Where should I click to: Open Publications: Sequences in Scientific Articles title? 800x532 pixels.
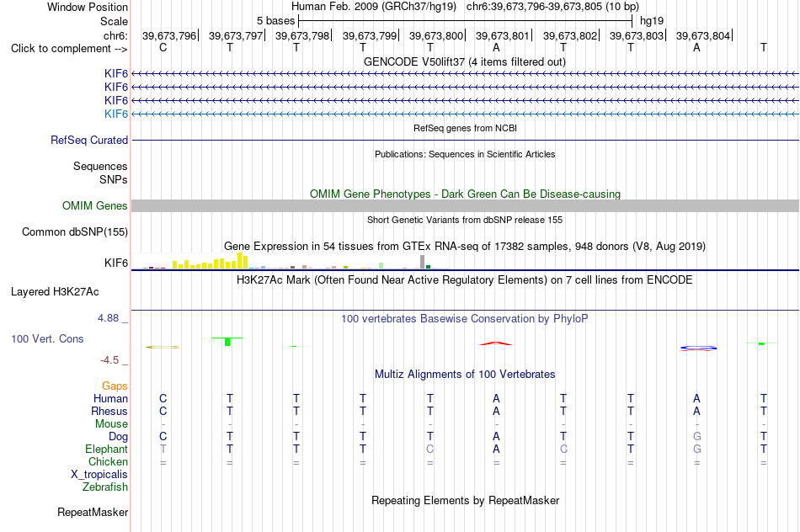(x=465, y=154)
